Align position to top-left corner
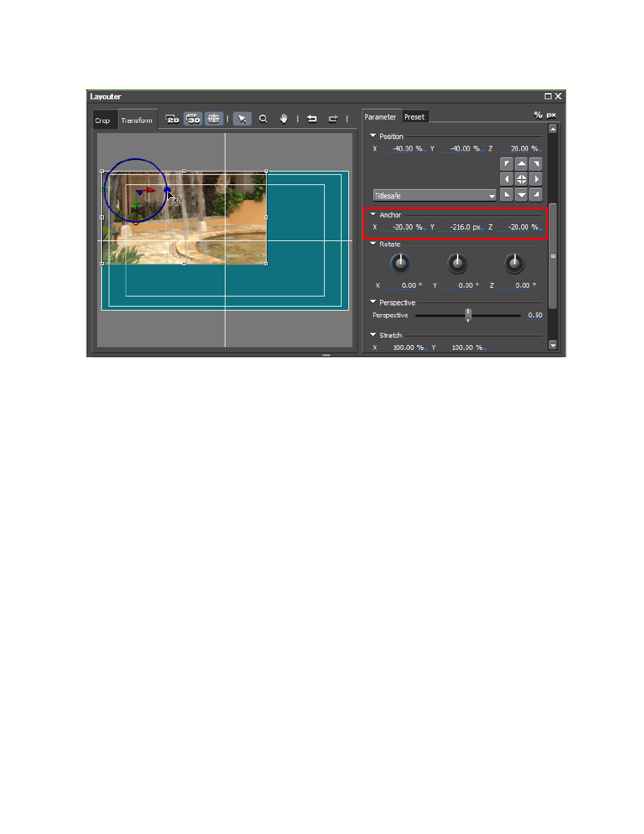 [x=506, y=164]
